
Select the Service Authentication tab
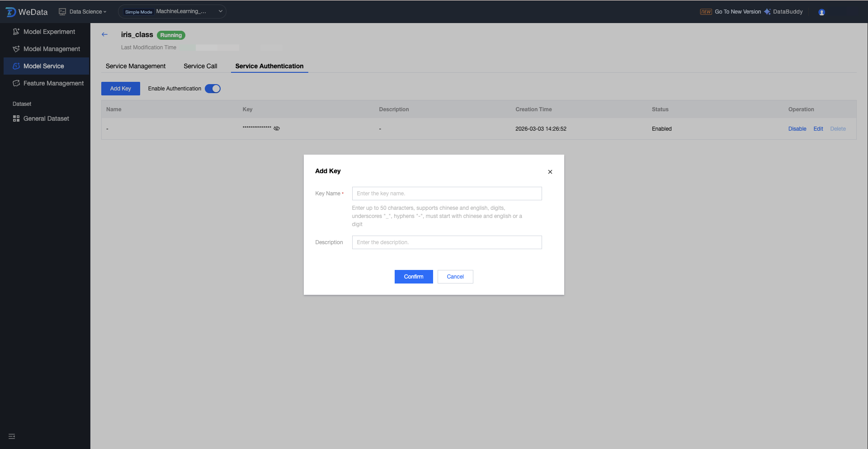(269, 66)
